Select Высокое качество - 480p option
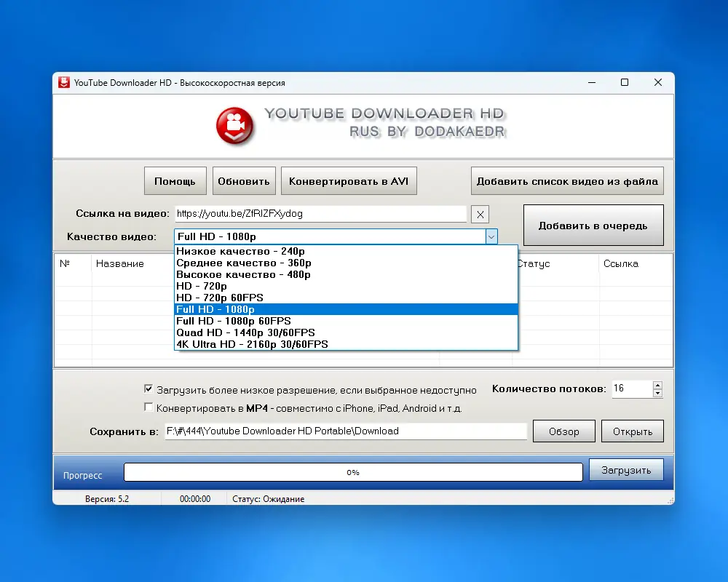The height and width of the screenshot is (582, 728). point(346,274)
